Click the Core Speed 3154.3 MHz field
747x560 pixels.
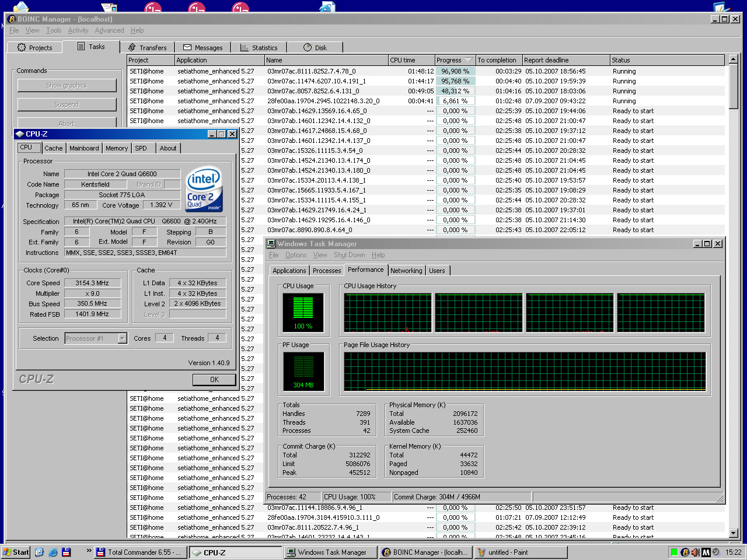pos(92,283)
